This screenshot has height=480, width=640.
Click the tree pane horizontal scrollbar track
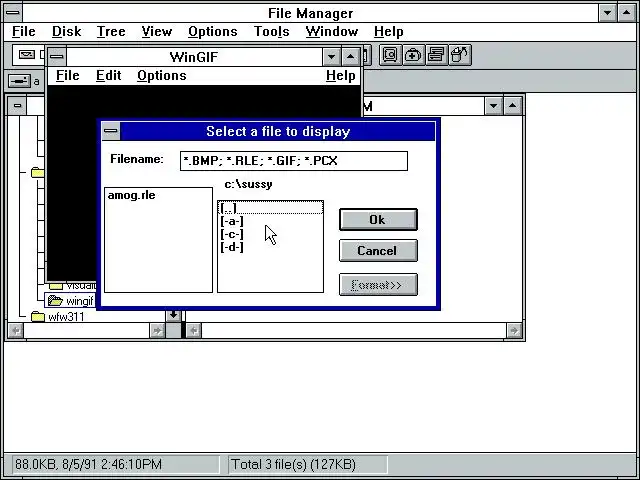coord(87,330)
